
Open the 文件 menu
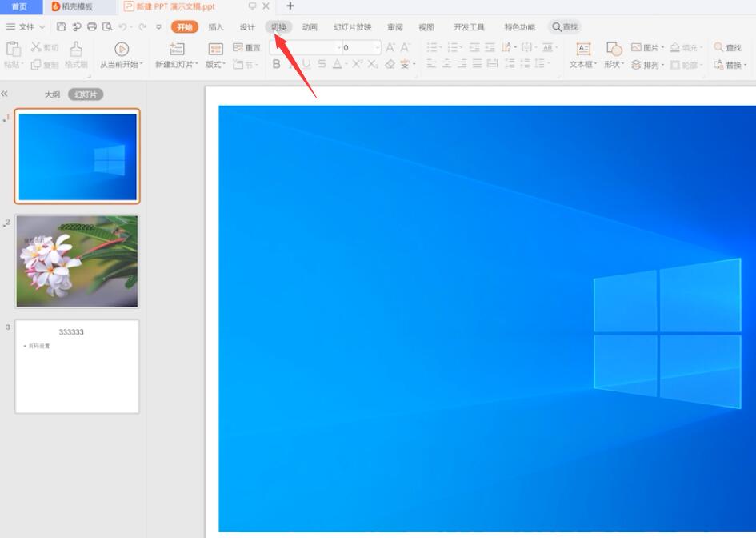coord(25,27)
